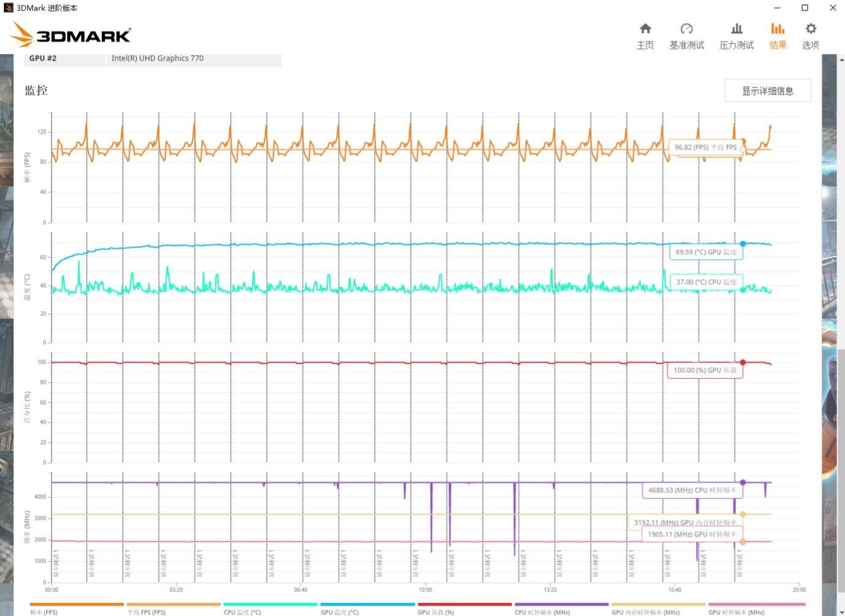Screen dimensions: 845x616
Task: Maximize the 3DMark window
Action: coord(805,8)
